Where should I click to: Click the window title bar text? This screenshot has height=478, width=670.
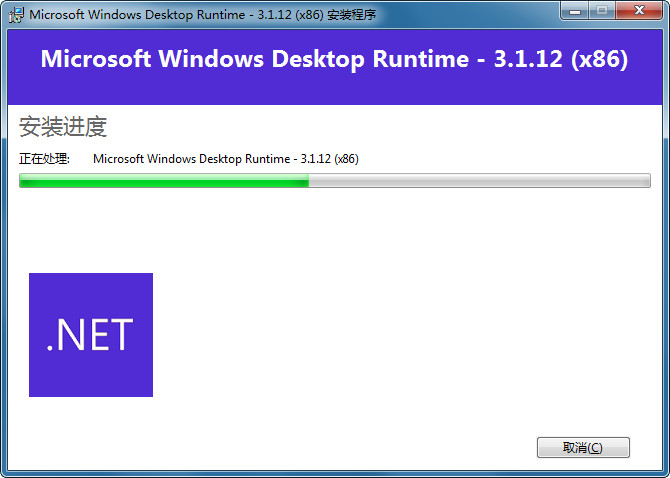203,15
